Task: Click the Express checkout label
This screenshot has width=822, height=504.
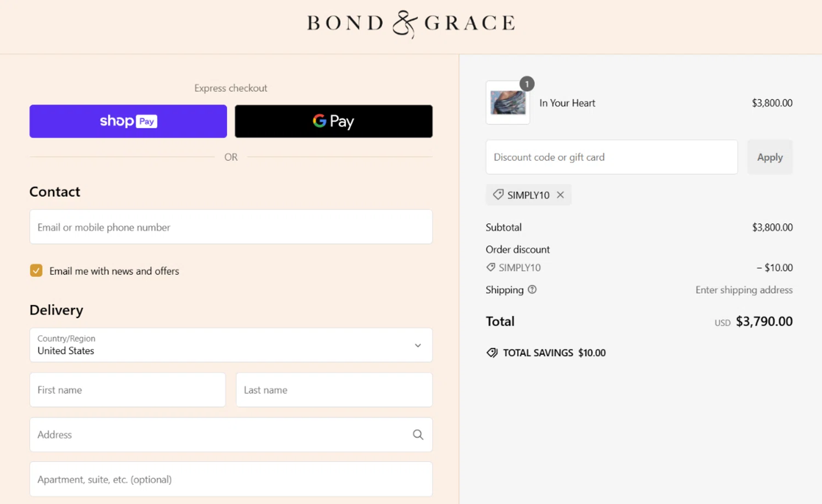Action: point(231,88)
